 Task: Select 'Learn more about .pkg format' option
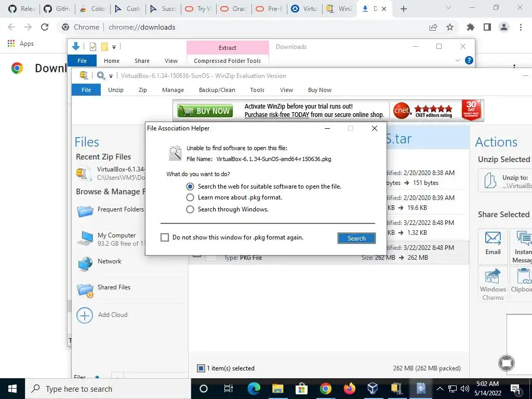point(190,197)
